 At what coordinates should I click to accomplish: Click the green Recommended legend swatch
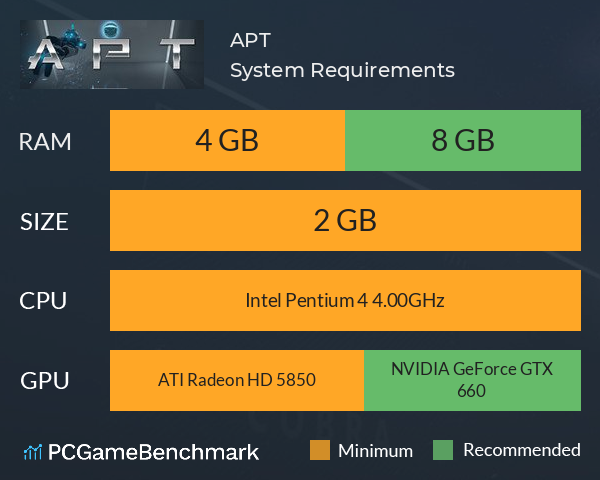(443, 450)
